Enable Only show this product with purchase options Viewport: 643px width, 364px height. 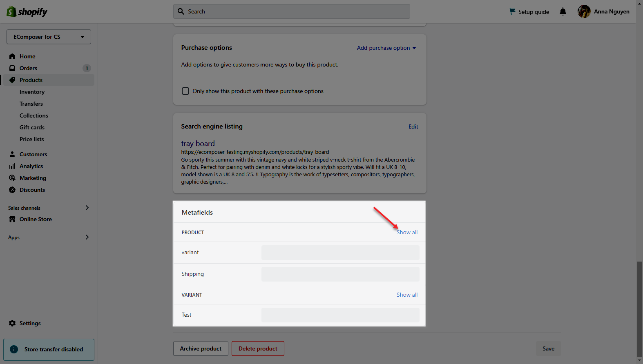pos(185,91)
